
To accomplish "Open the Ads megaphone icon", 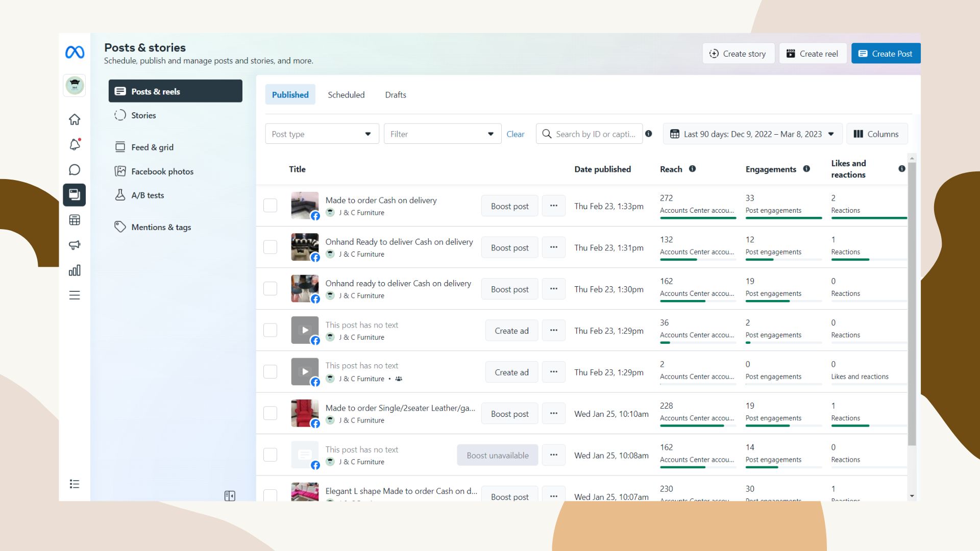I will click(75, 245).
